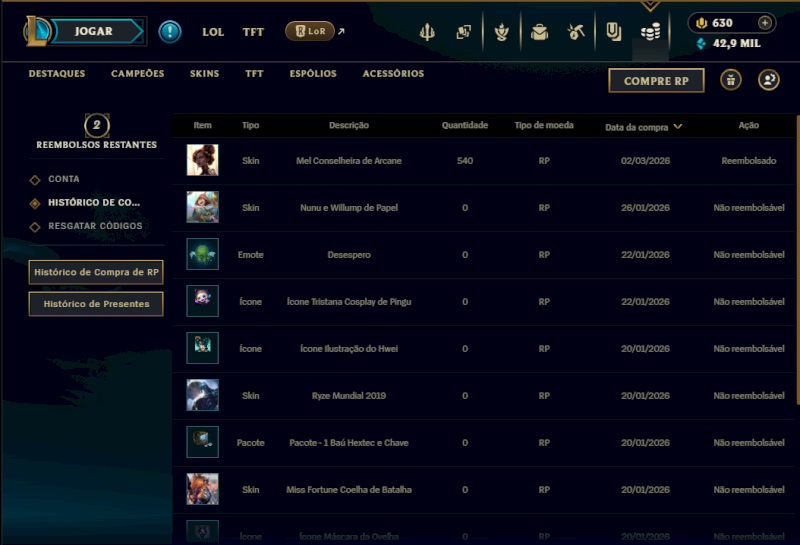Image resolution: width=800 pixels, height=545 pixels.
Task: Click Miss Fortune Coelha de Batalha thumbnail
Action: tap(203, 488)
